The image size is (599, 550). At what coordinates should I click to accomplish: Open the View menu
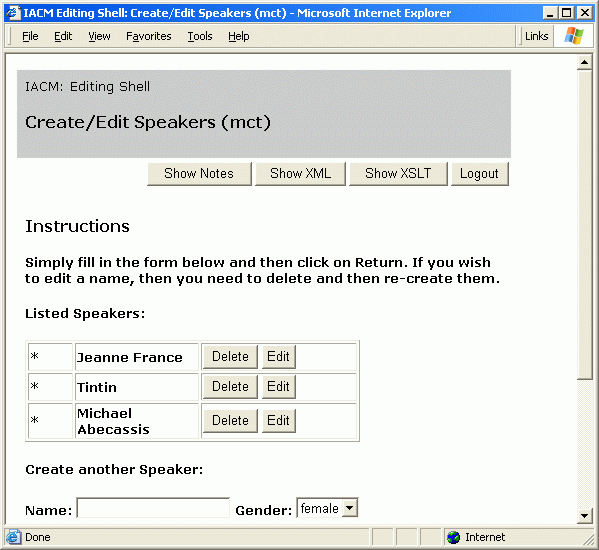click(99, 36)
